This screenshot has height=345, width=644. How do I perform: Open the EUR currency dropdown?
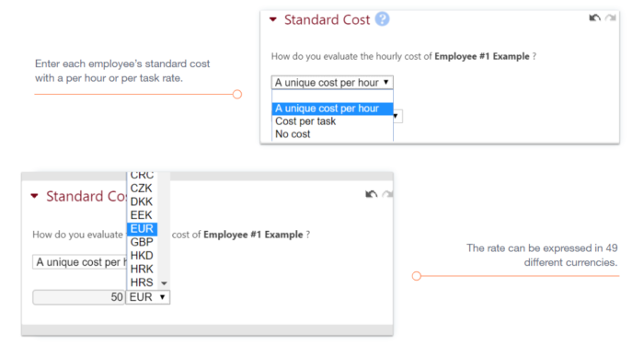click(148, 297)
